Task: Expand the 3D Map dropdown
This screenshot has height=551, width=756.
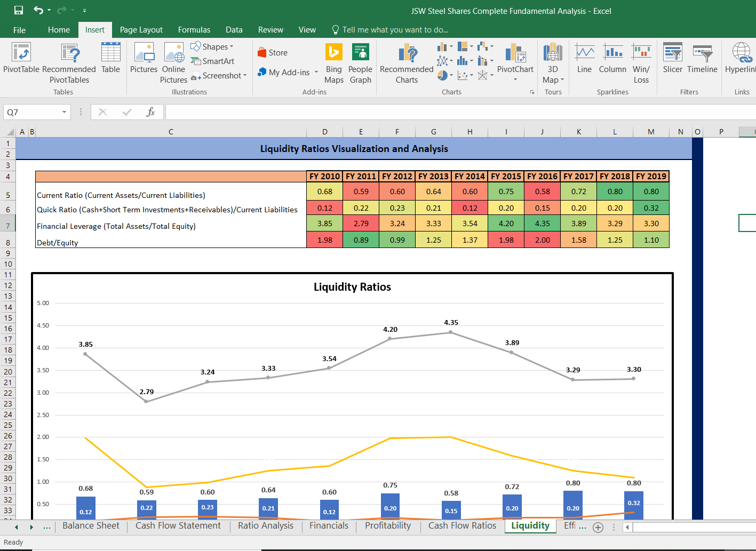Action: tap(562, 80)
